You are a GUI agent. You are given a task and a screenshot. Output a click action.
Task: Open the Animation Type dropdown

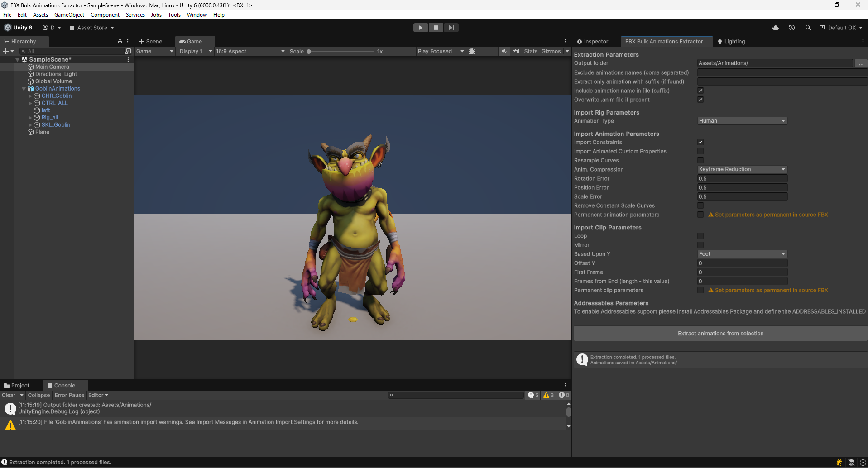click(x=742, y=121)
